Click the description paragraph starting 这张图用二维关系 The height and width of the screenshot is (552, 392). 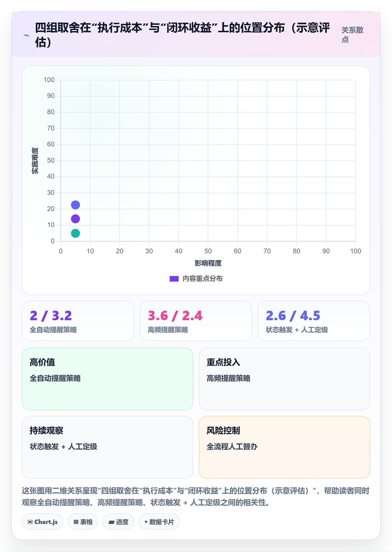pyautogui.click(x=196, y=497)
